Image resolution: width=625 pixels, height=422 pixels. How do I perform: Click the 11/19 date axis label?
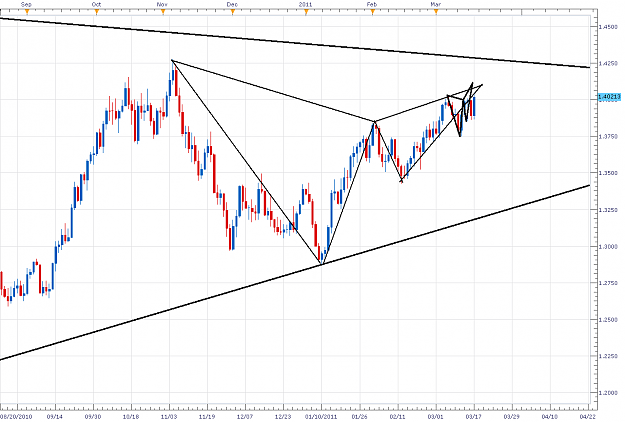207,416
